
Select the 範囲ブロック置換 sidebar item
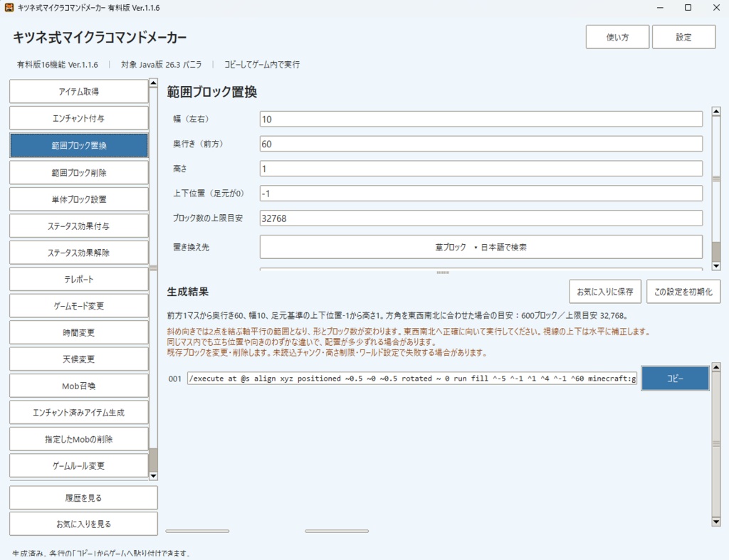(x=78, y=145)
